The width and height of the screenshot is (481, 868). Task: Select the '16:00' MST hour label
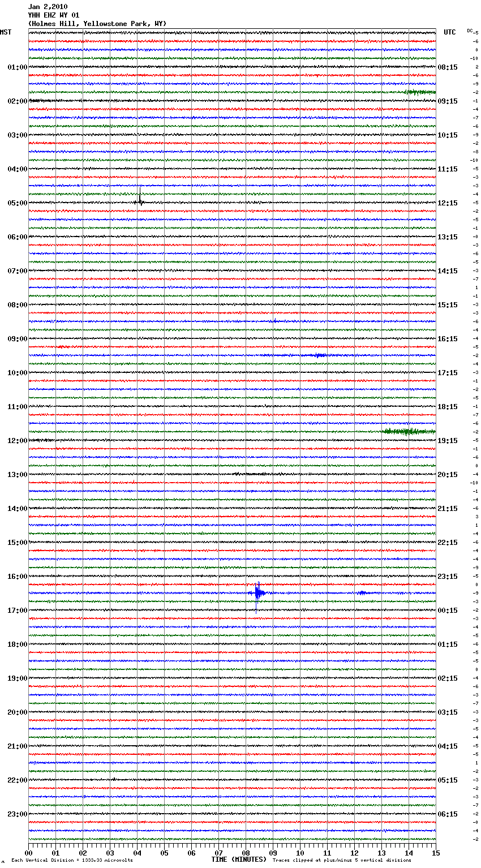coord(18,577)
